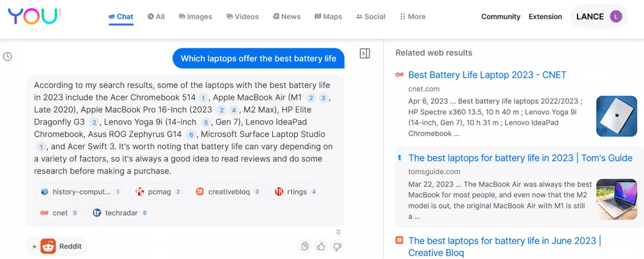Open the Community link
This screenshot has height=259, width=644.
click(x=500, y=17)
